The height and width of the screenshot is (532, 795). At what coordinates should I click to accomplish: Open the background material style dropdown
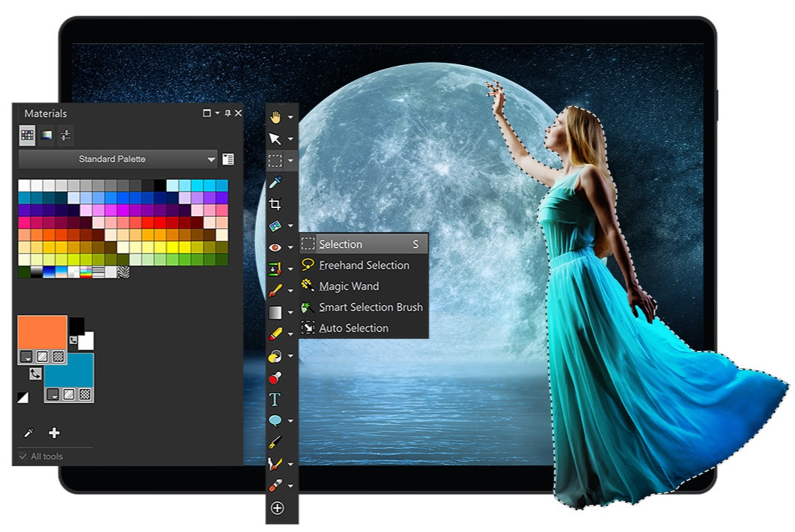click(52, 394)
